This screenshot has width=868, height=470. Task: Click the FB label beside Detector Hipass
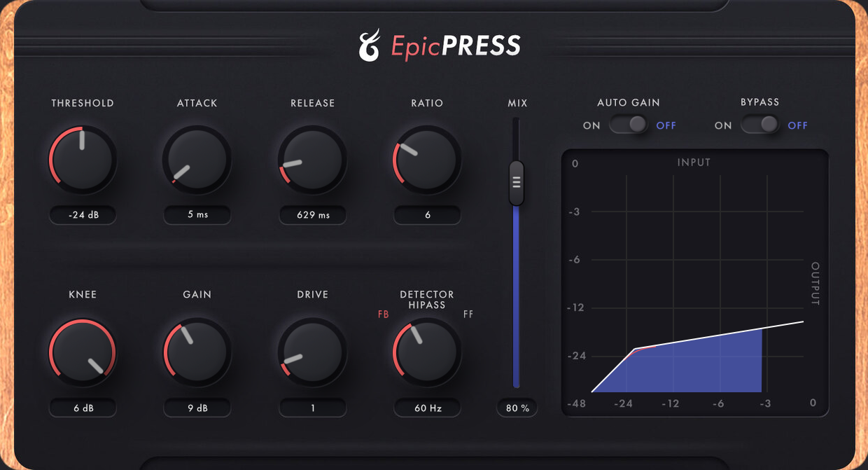(384, 315)
